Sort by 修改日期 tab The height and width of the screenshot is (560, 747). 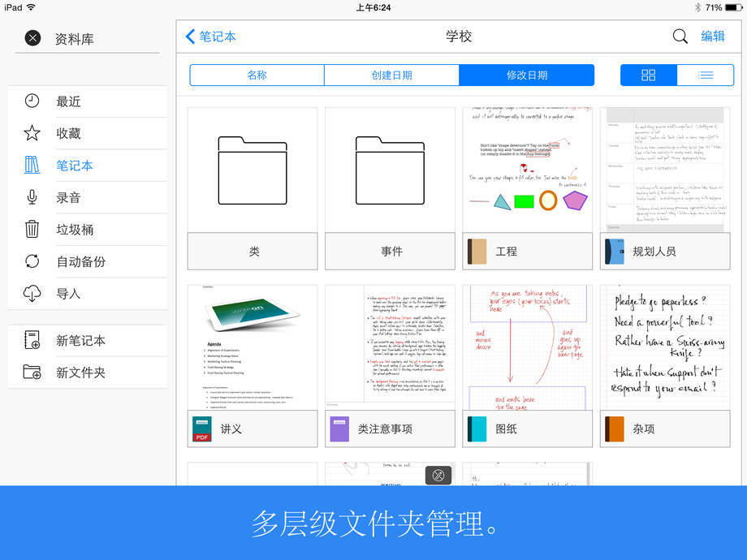coord(526,75)
